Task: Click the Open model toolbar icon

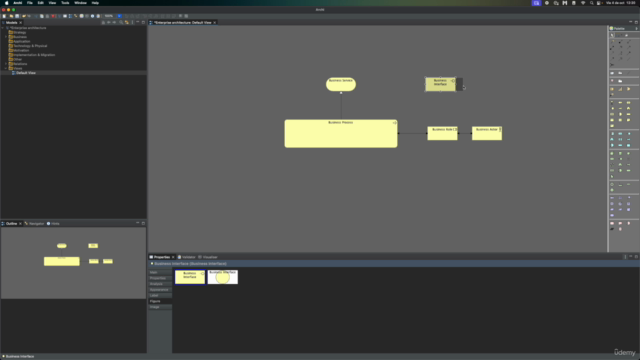Action: pyautogui.click(x=11, y=16)
